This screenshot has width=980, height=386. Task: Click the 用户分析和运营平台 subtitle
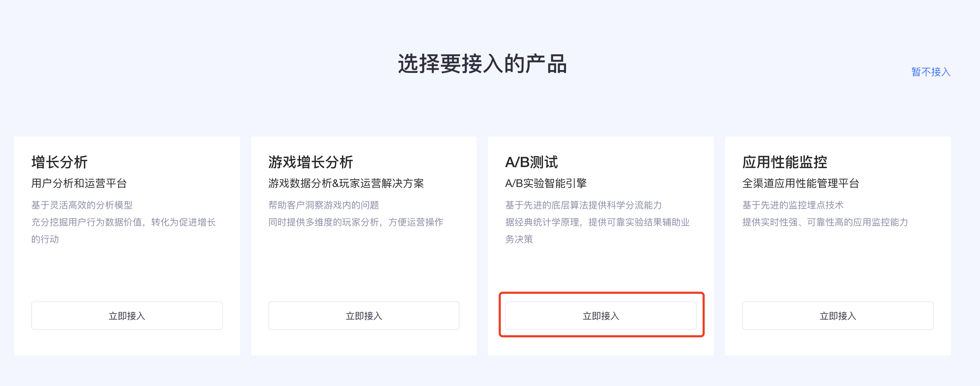[x=79, y=183]
